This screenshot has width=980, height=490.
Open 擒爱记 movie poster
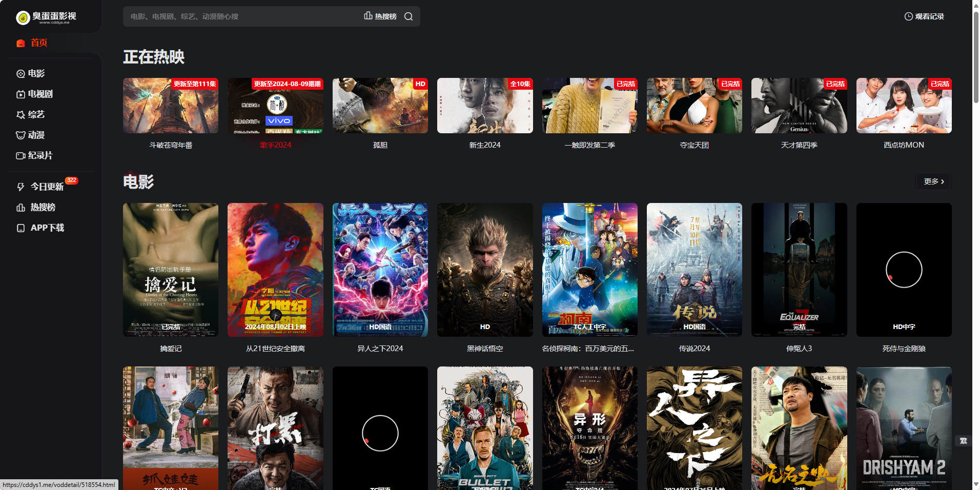click(171, 270)
